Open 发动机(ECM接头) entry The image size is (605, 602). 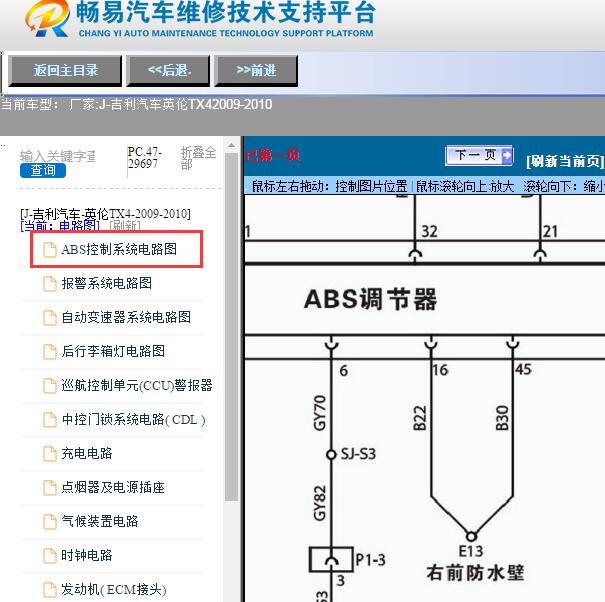(x=113, y=590)
